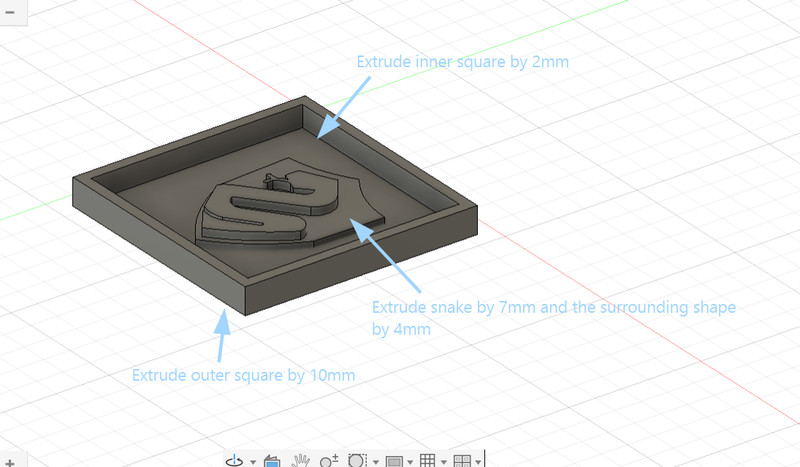
Task: Expand Display Settings dropdown arrow
Action: pyautogui.click(x=410, y=462)
